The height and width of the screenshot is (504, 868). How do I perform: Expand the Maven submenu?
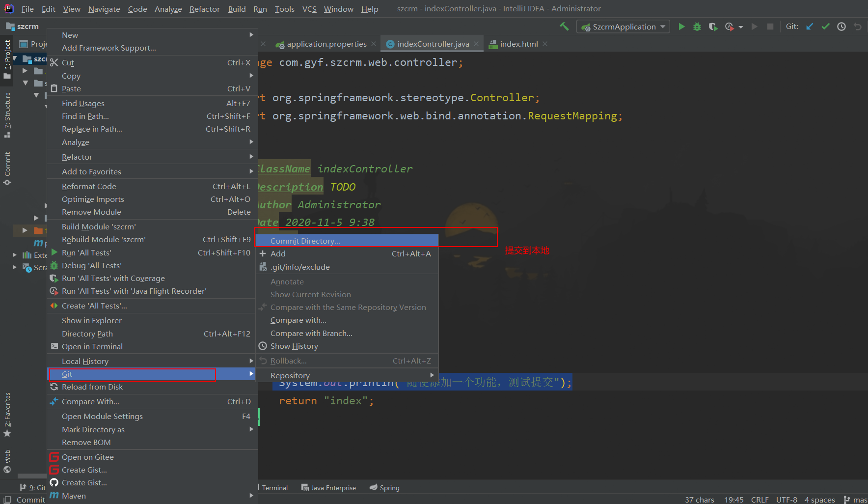(152, 496)
